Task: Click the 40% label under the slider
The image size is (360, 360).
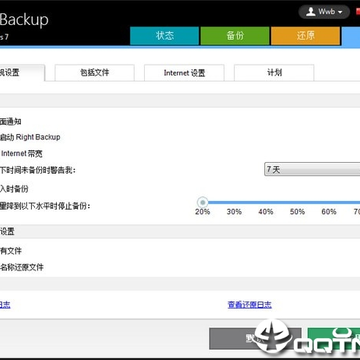Action: click(x=266, y=212)
